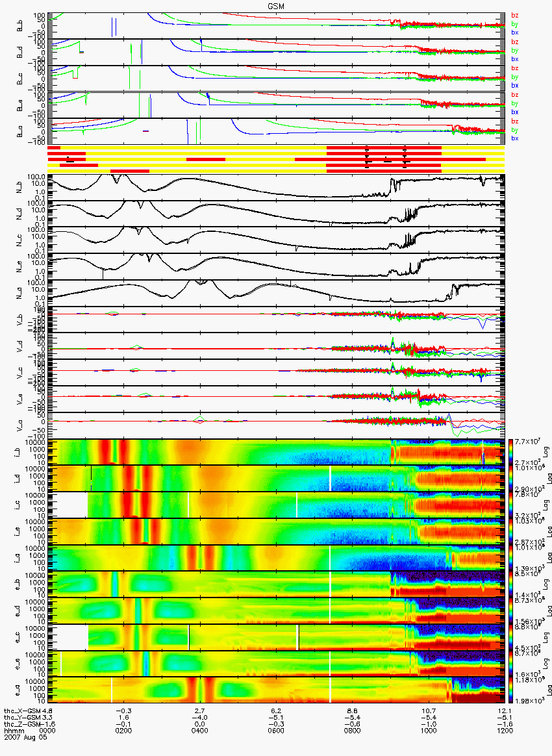552x756 pixels.
Task: Click the e_a panel rainbow colorbar
Action: 512,690
